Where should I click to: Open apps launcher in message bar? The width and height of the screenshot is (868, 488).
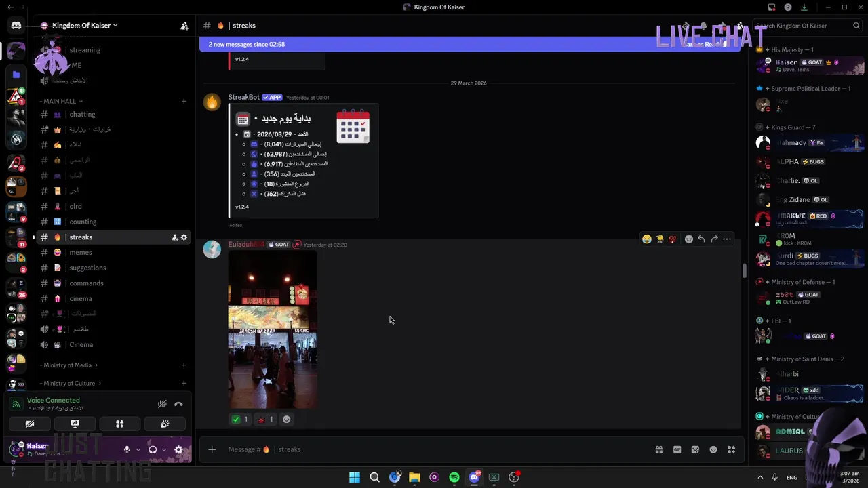[x=731, y=449]
